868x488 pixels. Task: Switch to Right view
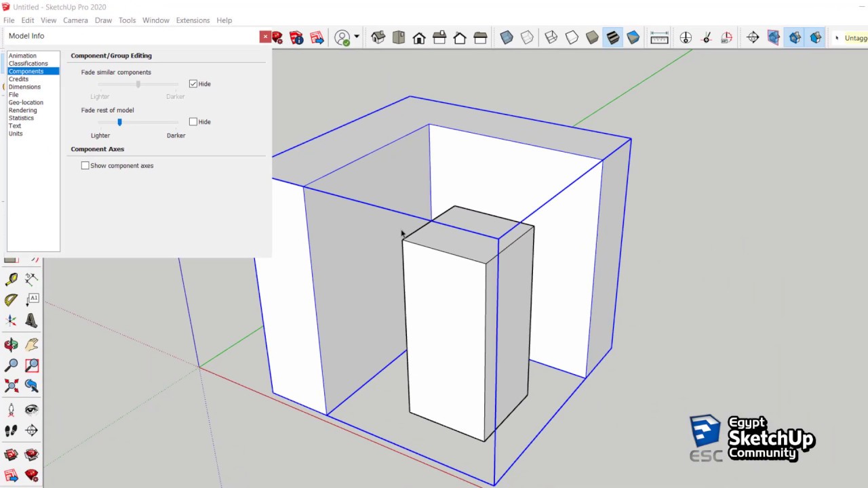[x=439, y=38]
